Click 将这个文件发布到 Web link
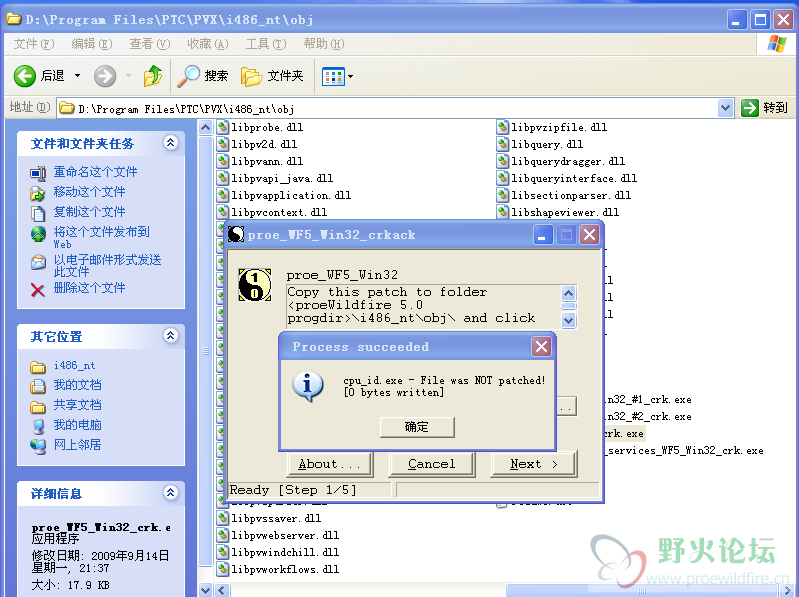This screenshot has height=597, width=799. tap(101, 237)
